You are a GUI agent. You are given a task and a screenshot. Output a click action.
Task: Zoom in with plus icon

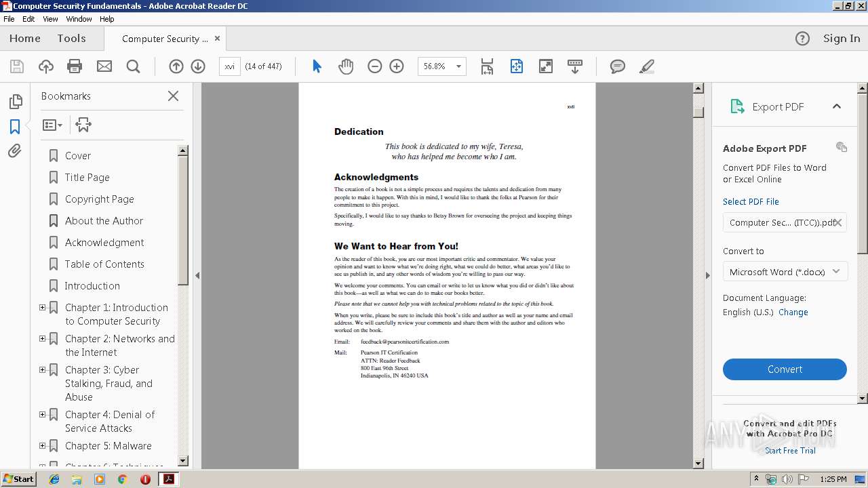pos(397,66)
